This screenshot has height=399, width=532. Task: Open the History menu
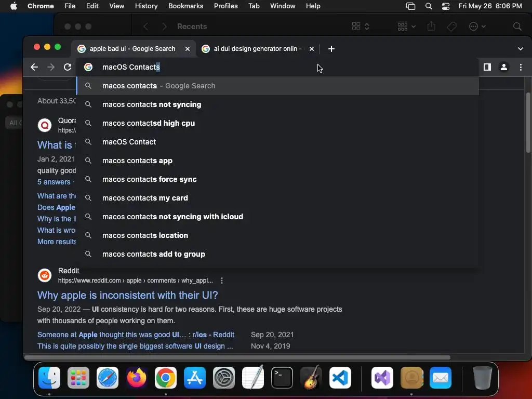tap(146, 6)
